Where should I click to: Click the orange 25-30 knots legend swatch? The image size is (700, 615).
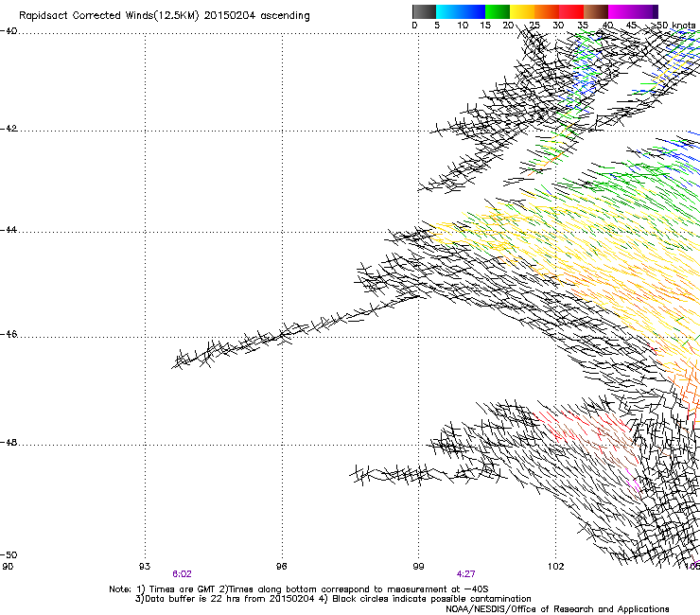[x=547, y=11]
